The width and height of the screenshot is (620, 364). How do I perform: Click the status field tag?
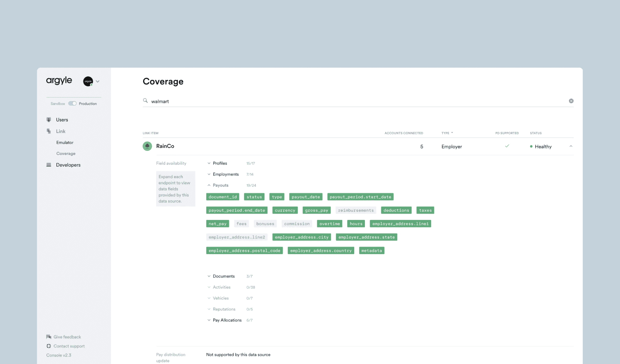pos(254,197)
